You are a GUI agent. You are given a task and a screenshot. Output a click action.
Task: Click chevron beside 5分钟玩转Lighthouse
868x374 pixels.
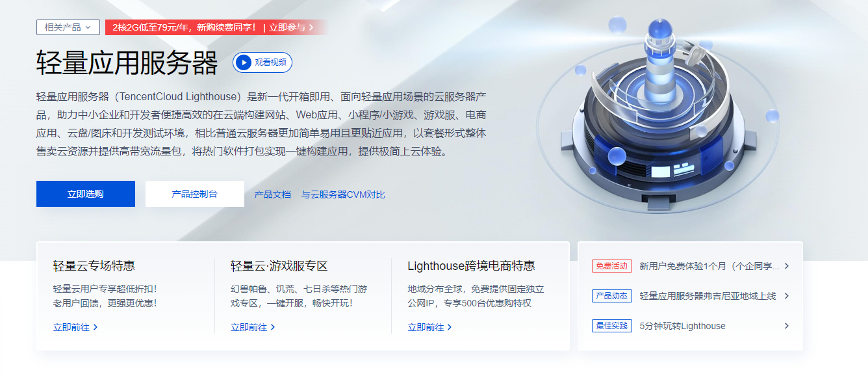point(786,326)
